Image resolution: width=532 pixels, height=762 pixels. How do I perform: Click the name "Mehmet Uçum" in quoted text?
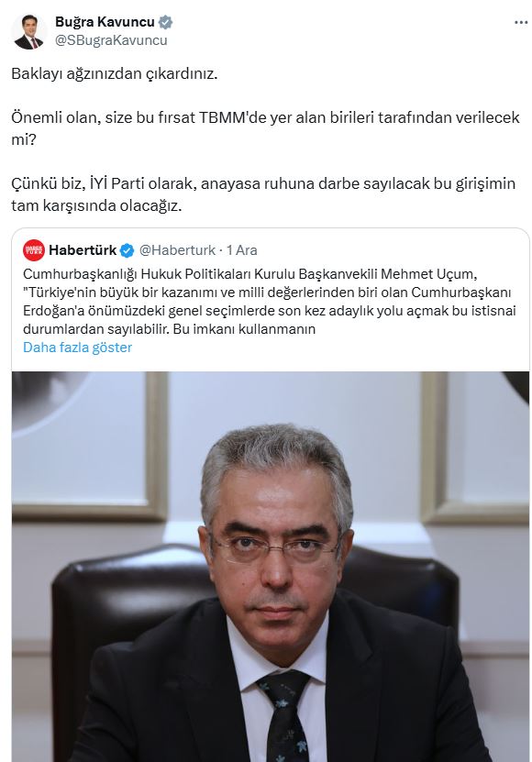[427, 274]
